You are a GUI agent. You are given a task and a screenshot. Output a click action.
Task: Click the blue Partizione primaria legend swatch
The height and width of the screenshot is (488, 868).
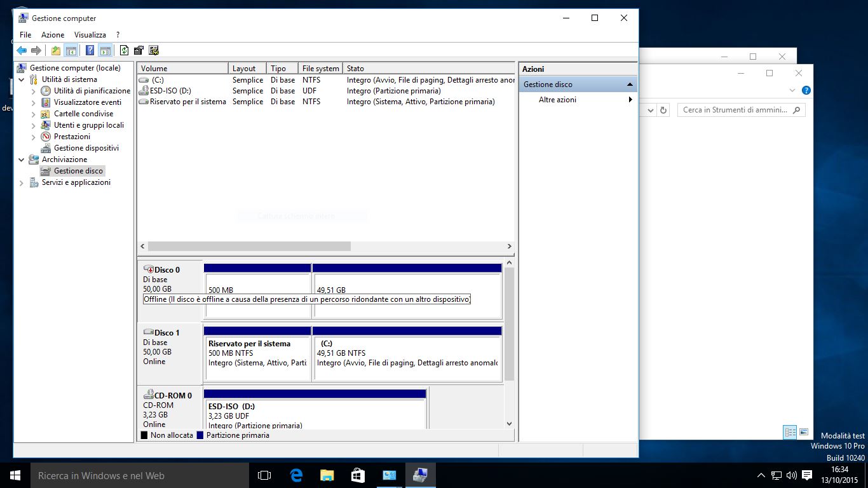(200, 435)
